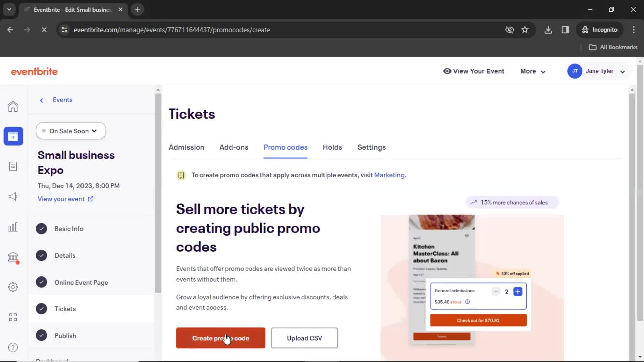Open a new browser tab
Image resolution: width=644 pixels, height=362 pixels.
click(x=138, y=10)
